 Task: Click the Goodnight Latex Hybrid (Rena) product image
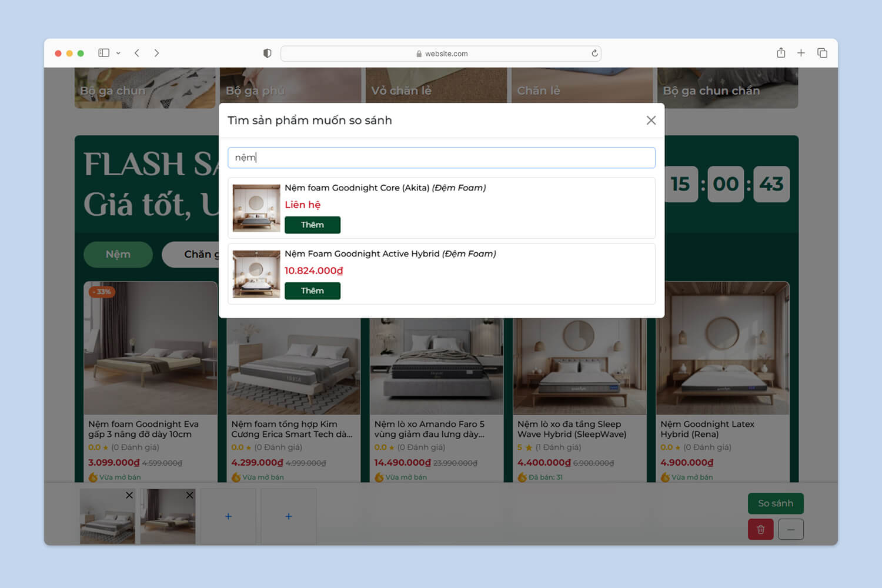723,349
